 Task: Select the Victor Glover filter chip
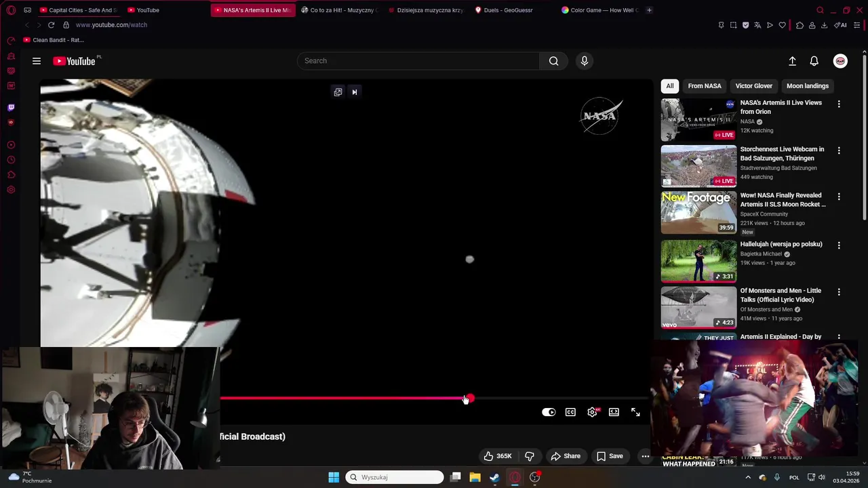(754, 86)
